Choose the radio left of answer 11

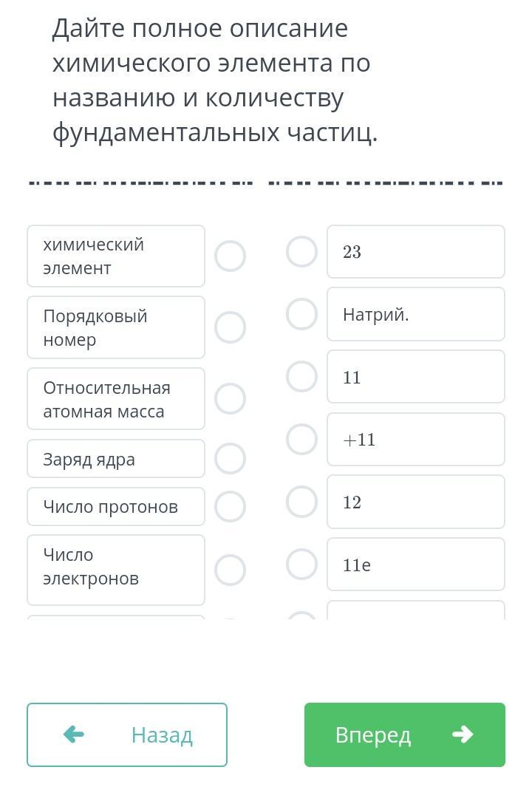pos(301,377)
